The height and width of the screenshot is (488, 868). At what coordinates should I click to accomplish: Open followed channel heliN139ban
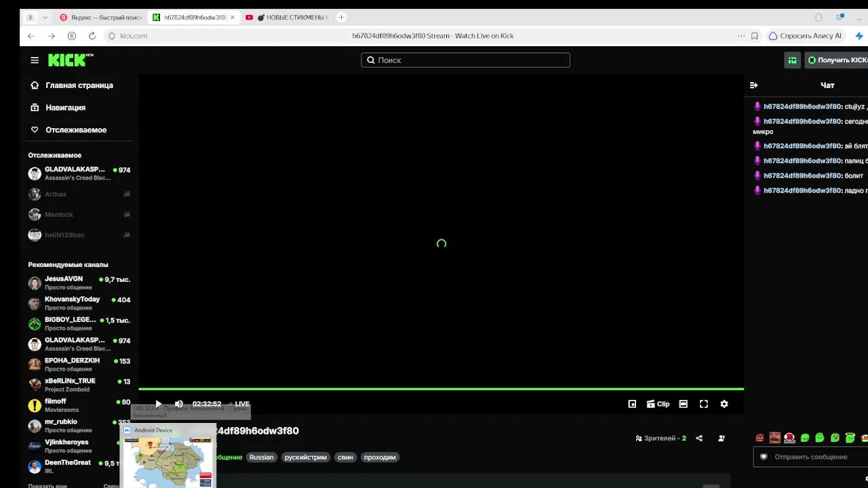[79, 235]
